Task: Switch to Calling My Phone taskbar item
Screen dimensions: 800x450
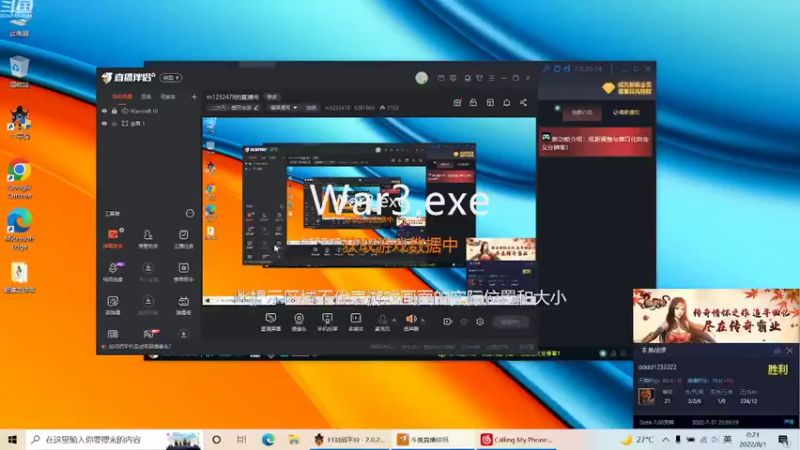Action: (x=518, y=439)
